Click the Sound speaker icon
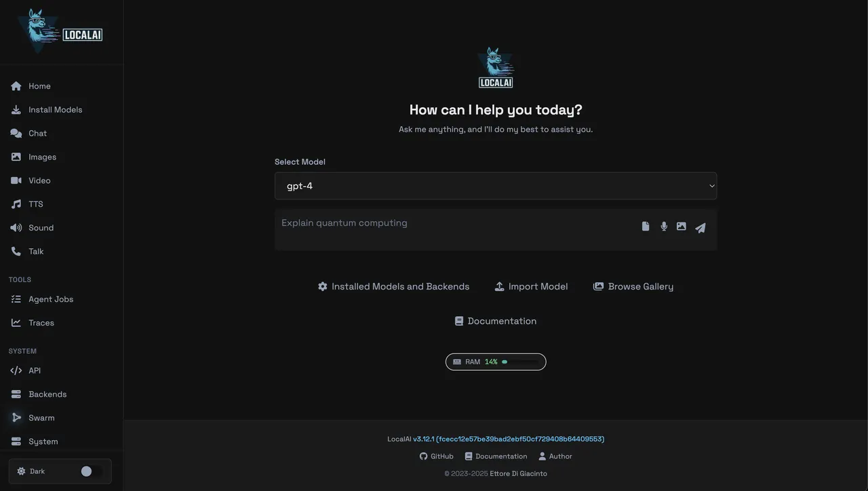868x491 pixels. (16, 228)
